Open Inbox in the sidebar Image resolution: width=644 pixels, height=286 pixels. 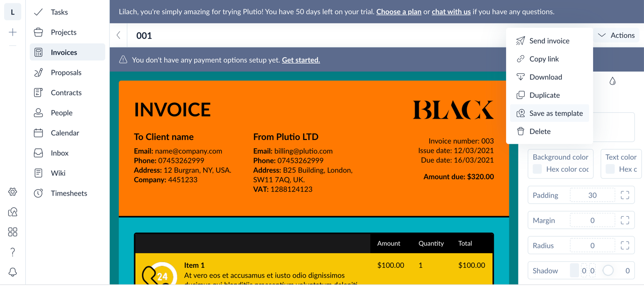(x=67, y=153)
